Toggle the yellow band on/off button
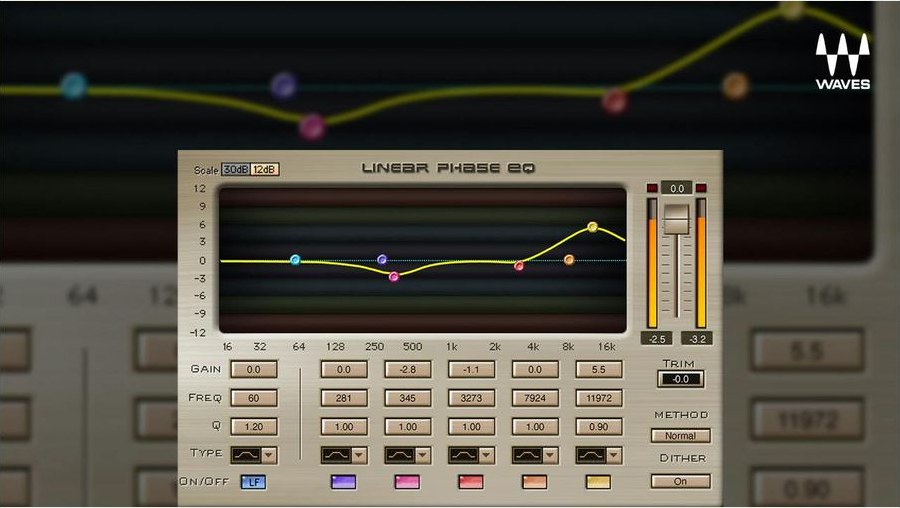 point(598,482)
